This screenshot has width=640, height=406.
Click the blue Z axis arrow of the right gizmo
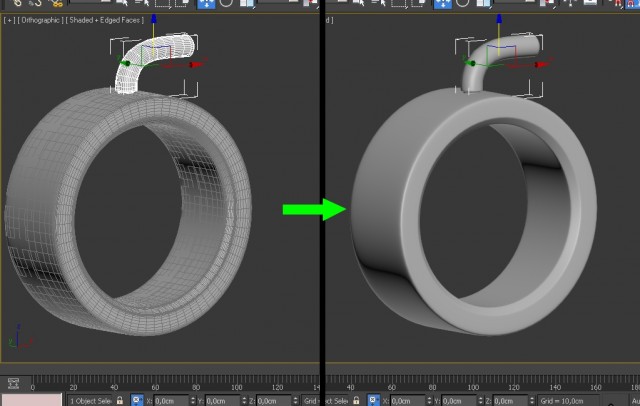[499, 19]
